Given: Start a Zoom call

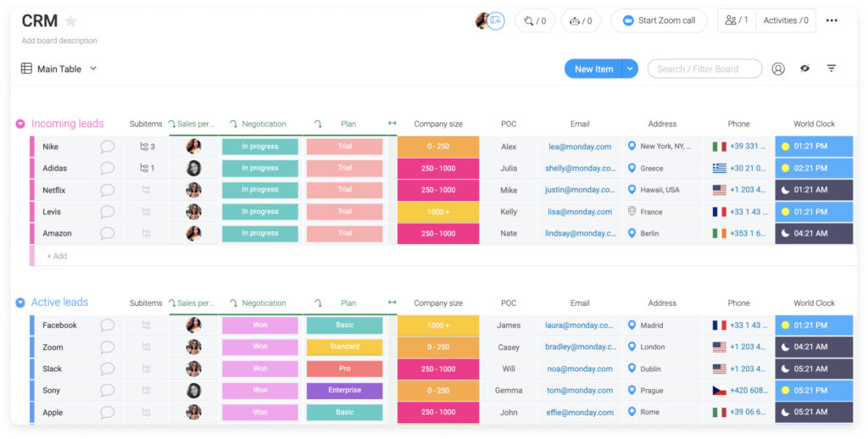Looking at the screenshot, I should pos(659,21).
